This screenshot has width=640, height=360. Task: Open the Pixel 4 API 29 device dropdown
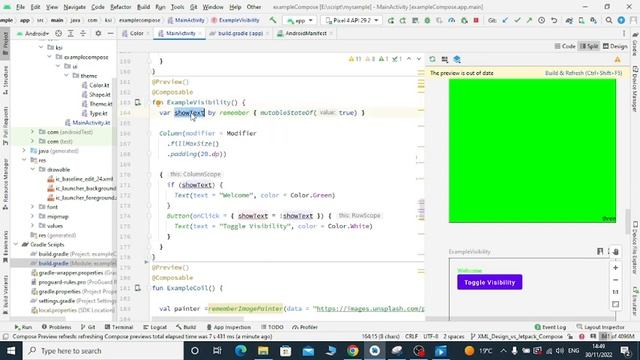tap(352, 20)
